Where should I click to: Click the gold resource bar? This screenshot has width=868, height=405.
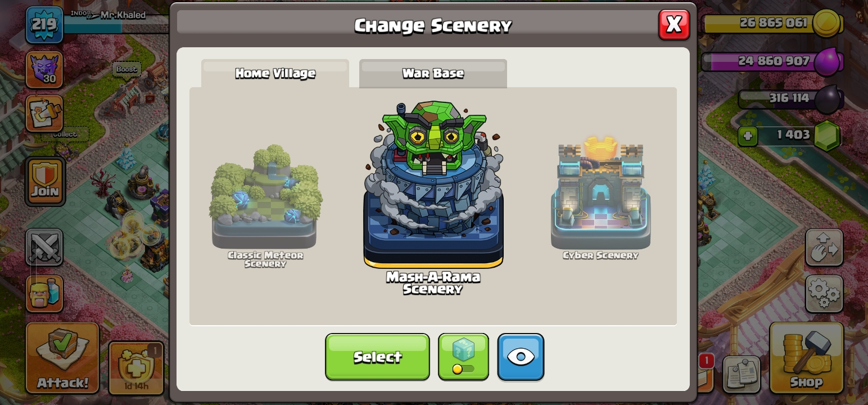(x=773, y=24)
